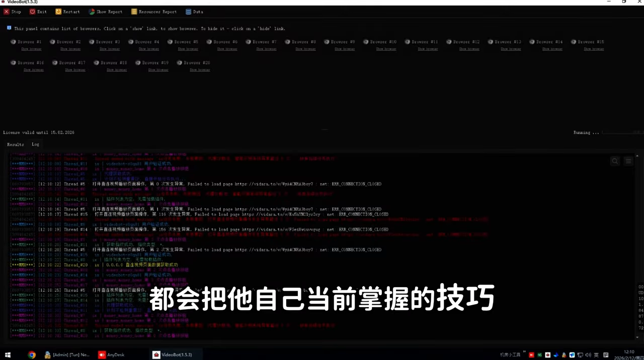The height and width of the screenshot is (360, 644).
Task: Click Browser #12 label
Action: 466,42
